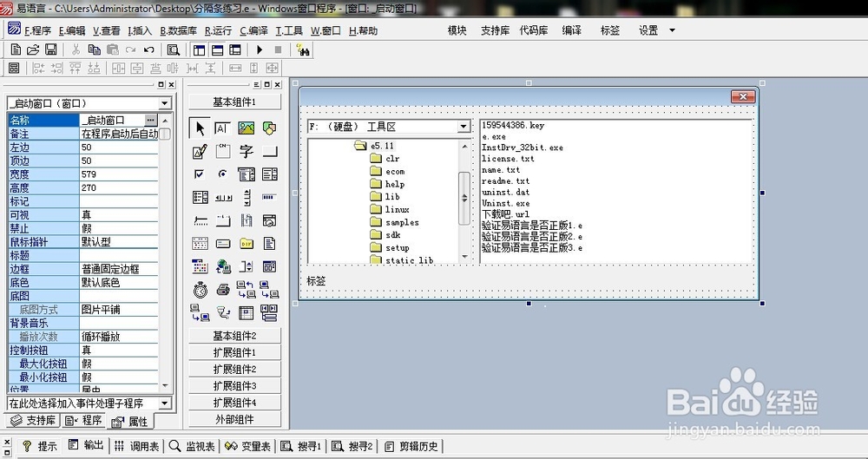Viewport: 868px width, 459px height.
Task: Pick the printer component icon
Action: pos(222,290)
